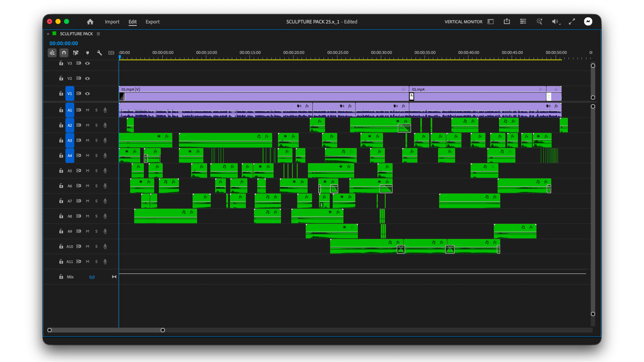Click horizontal zoom scrollbar right handle
Image resolution: width=644 pixels, height=362 pixels.
[163, 330]
